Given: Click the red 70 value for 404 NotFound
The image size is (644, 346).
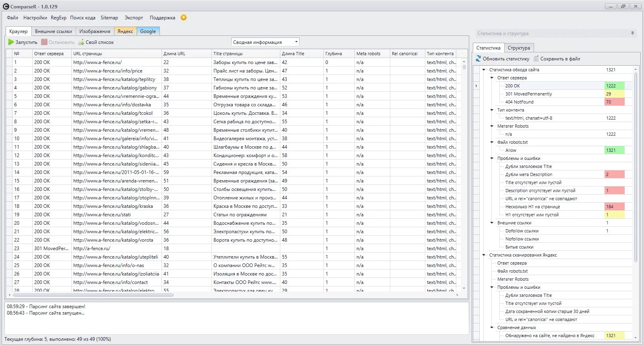Looking at the screenshot, I should (x=614, y=102).
